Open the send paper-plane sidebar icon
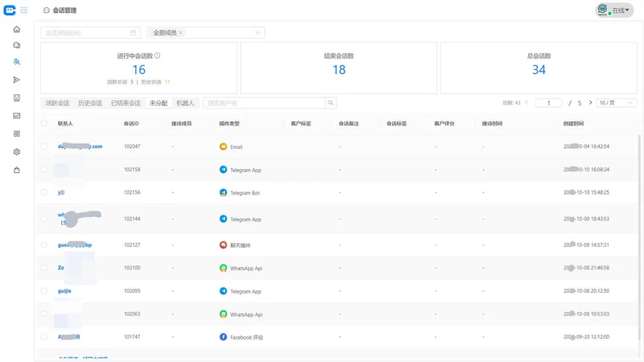 tap(17, 80)
